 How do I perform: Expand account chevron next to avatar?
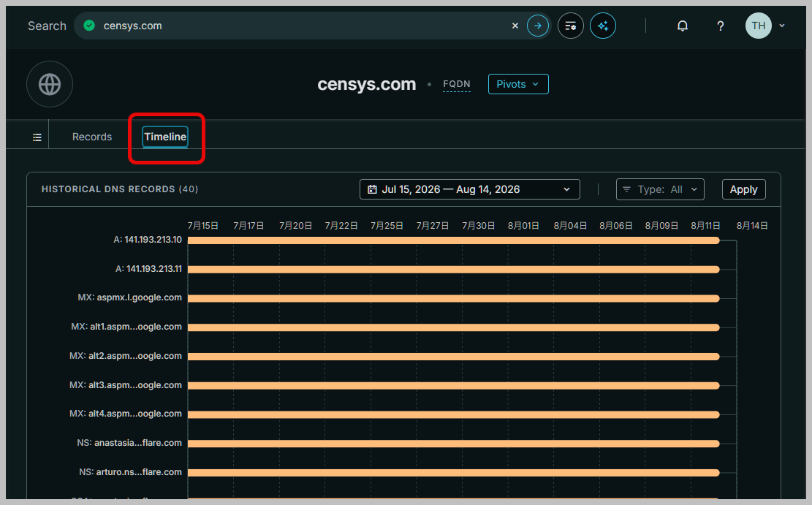[x=782, y=26]
